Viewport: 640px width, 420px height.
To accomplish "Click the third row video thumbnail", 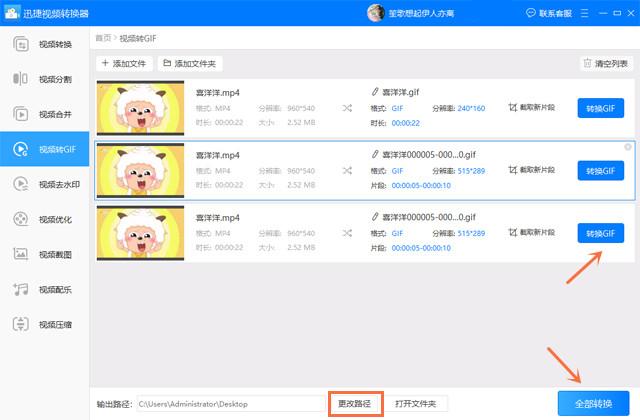I will [140, 233].
